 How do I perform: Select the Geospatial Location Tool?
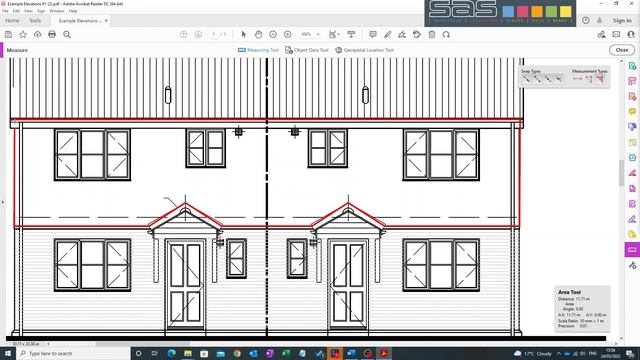(x=364, y=50)
